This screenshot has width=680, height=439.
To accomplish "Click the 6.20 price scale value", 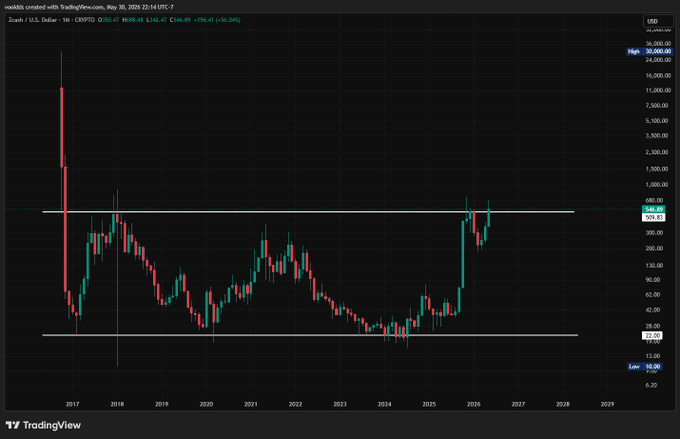I will pyautogui.click(x=651, y=385).
